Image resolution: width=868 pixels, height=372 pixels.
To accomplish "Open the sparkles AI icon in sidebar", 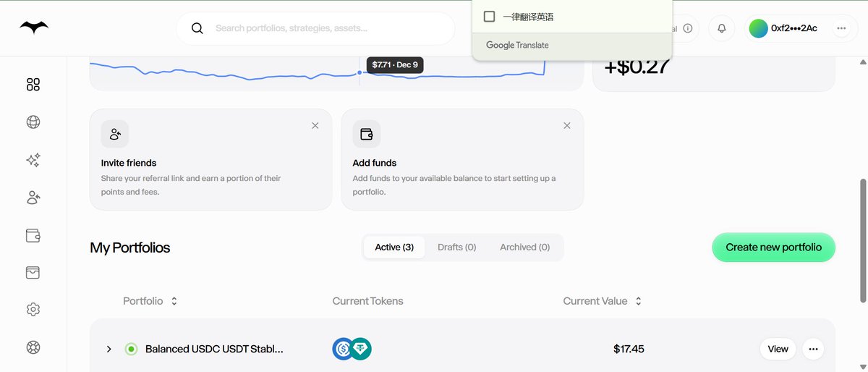I will point(33,160).
